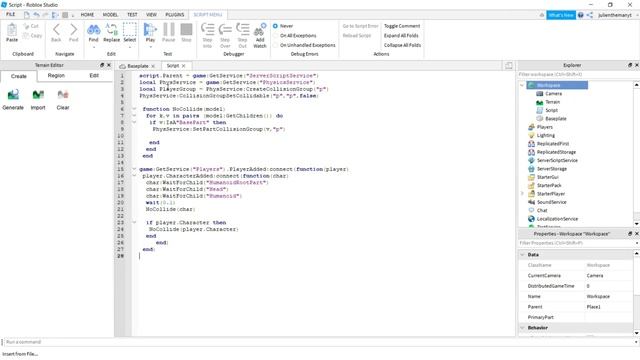The width and height of the screenshot is (640, 360).
Task: Fold the NoCollide function at line 6
Action: coord(134,109)
